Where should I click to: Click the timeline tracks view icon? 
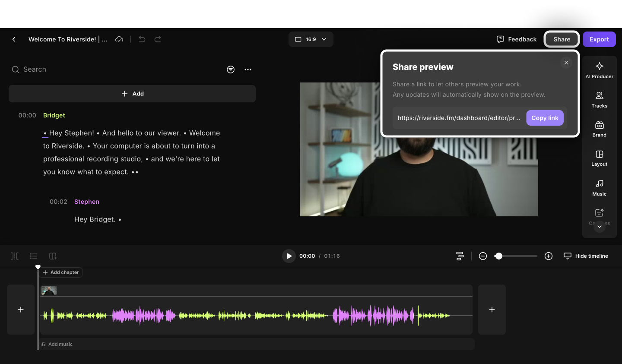click(x=460, y=256)
